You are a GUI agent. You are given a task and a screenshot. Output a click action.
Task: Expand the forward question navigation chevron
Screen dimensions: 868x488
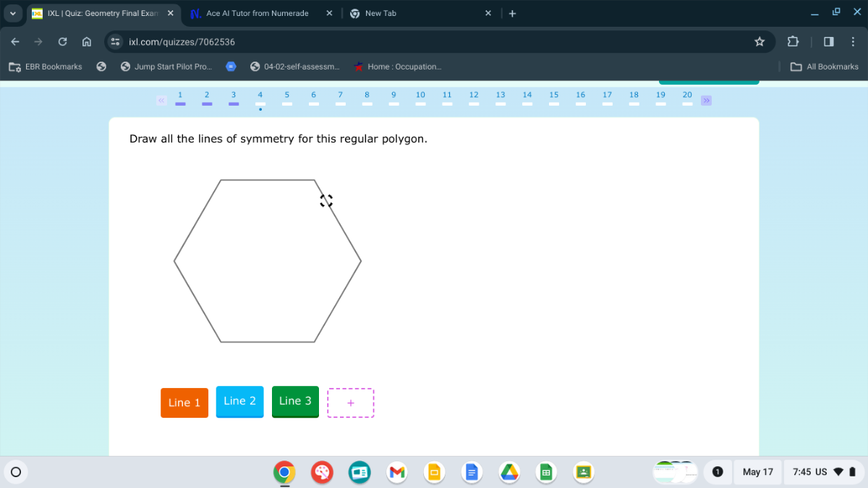(706, 101)
